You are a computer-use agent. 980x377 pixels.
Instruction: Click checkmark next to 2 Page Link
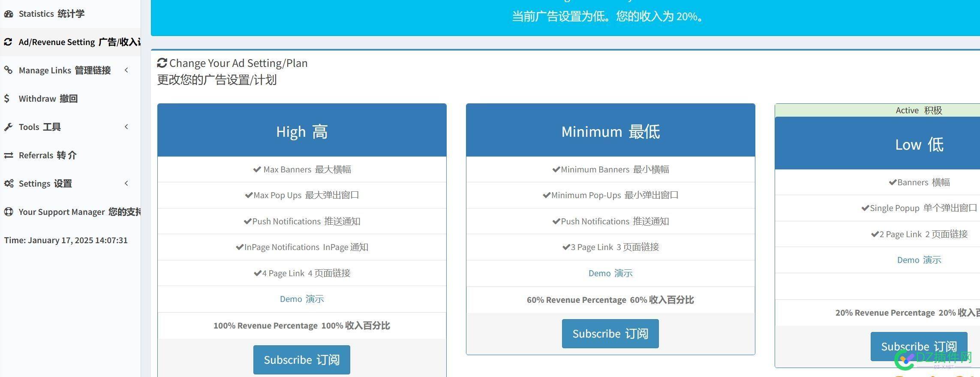(x=875, y=234)
